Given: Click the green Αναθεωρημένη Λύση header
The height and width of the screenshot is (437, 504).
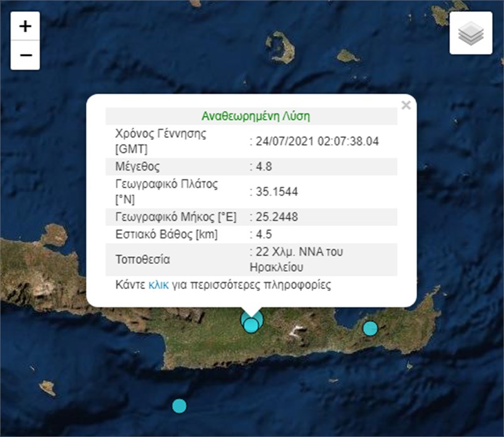Looking at the screenshot, I should tap(255, 116).
